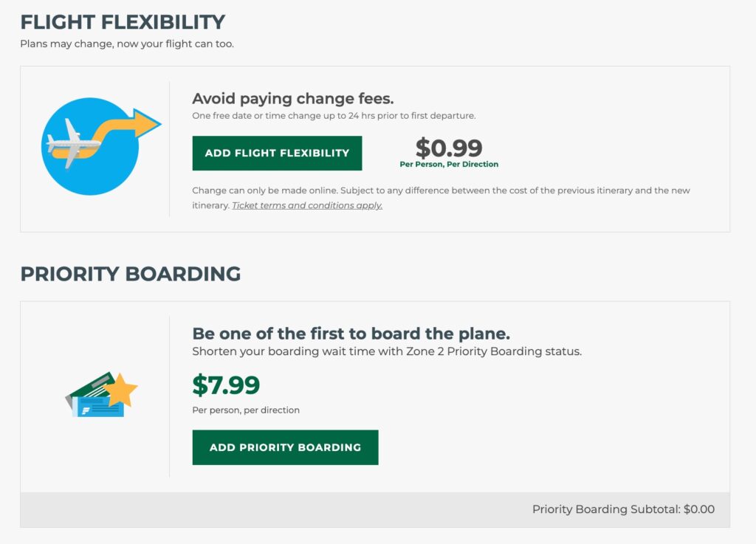Select the $7.99 priority boarding price

(225, 385)
